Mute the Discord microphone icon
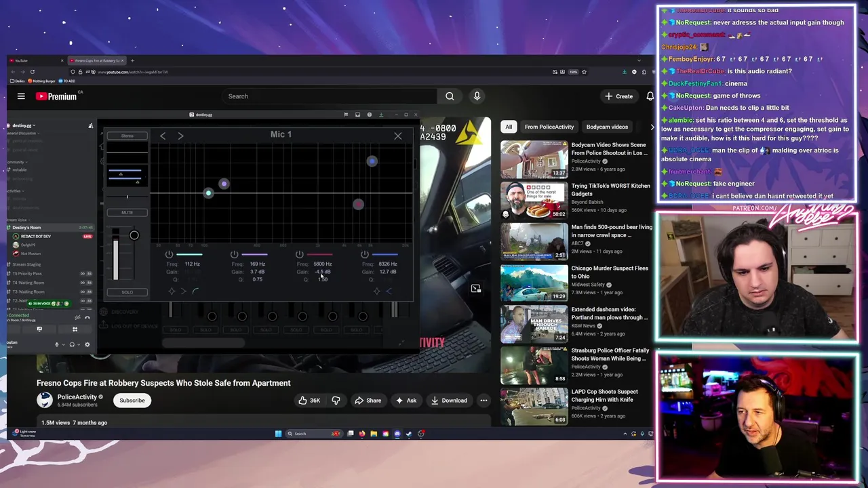The width and height of the screenshot is (868, 488). point(57,345)
